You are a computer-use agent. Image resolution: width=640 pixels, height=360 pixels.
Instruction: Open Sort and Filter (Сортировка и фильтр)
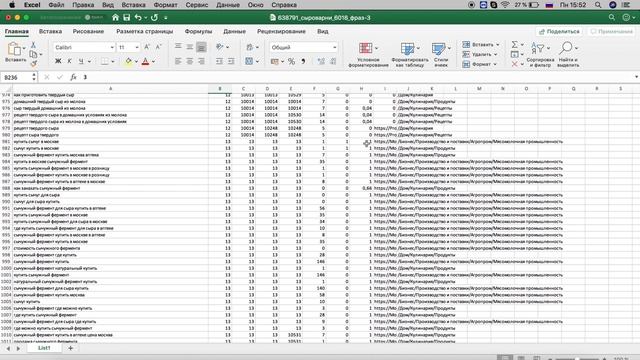point(540,54)
